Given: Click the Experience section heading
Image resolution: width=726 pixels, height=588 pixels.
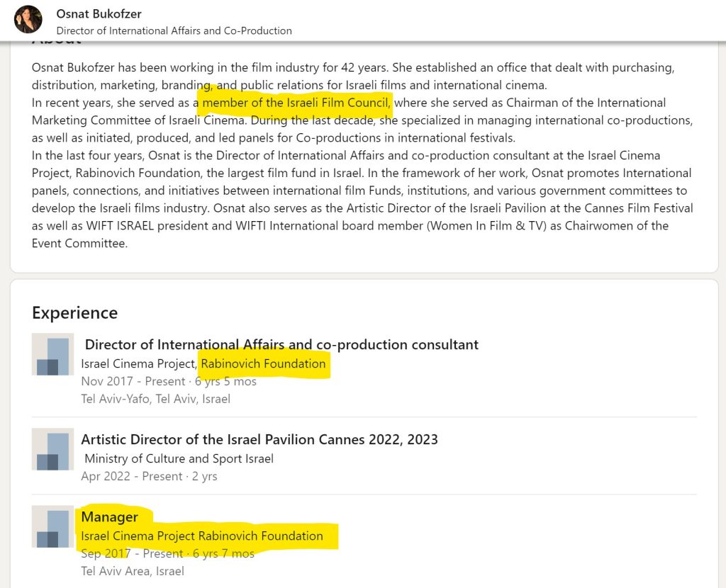Looking at the screenshot, I should click(74, 312).
